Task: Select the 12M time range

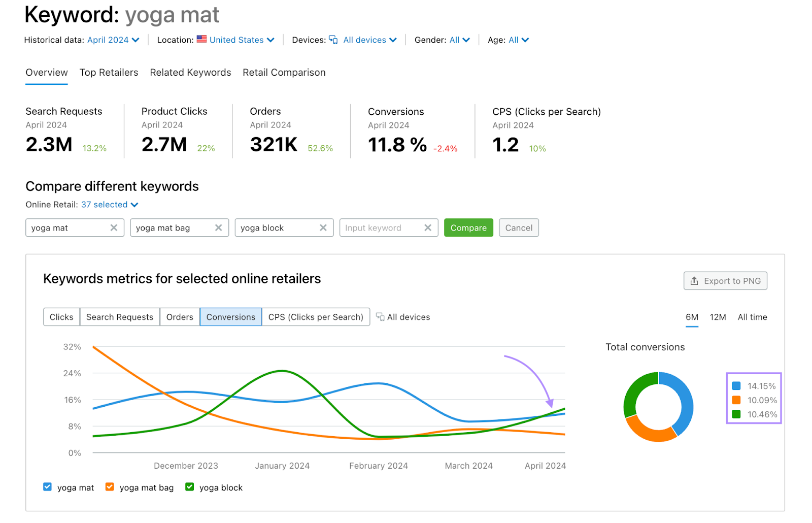Action: point(718,317)
